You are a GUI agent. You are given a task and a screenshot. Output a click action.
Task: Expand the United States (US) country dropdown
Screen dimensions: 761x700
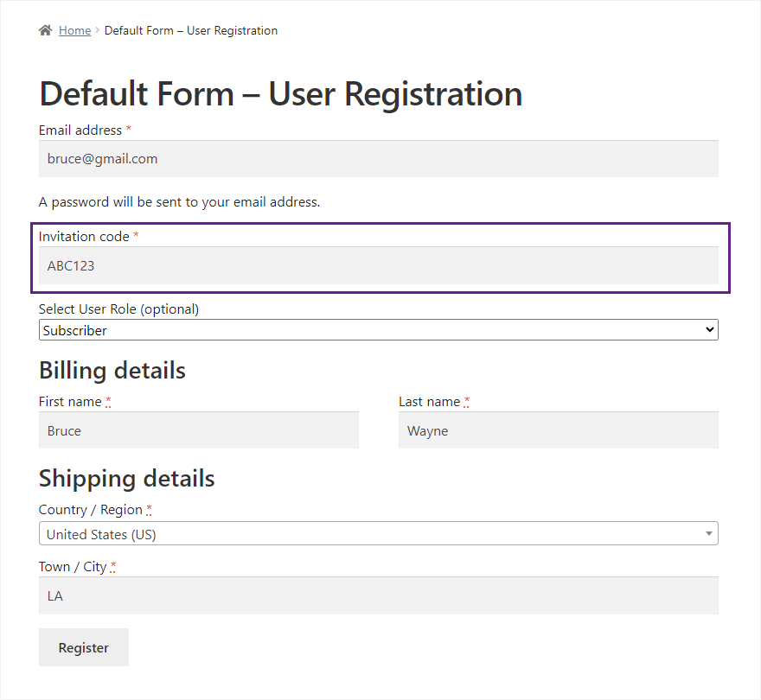[379, 534]
